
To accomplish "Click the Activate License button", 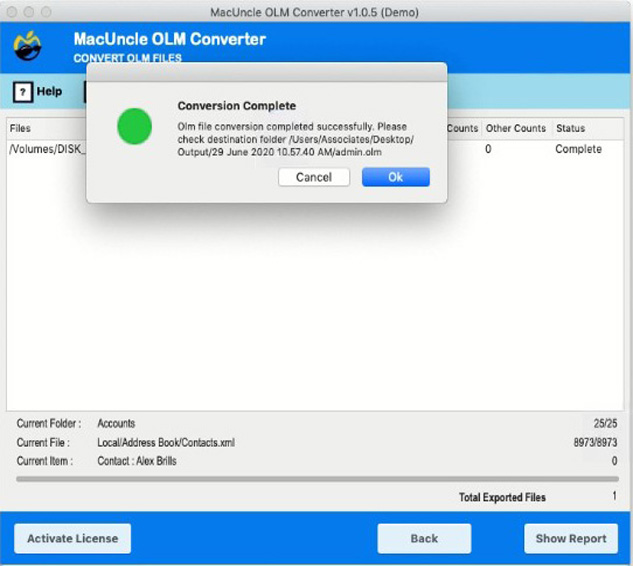I will click(x=73, y=538).
